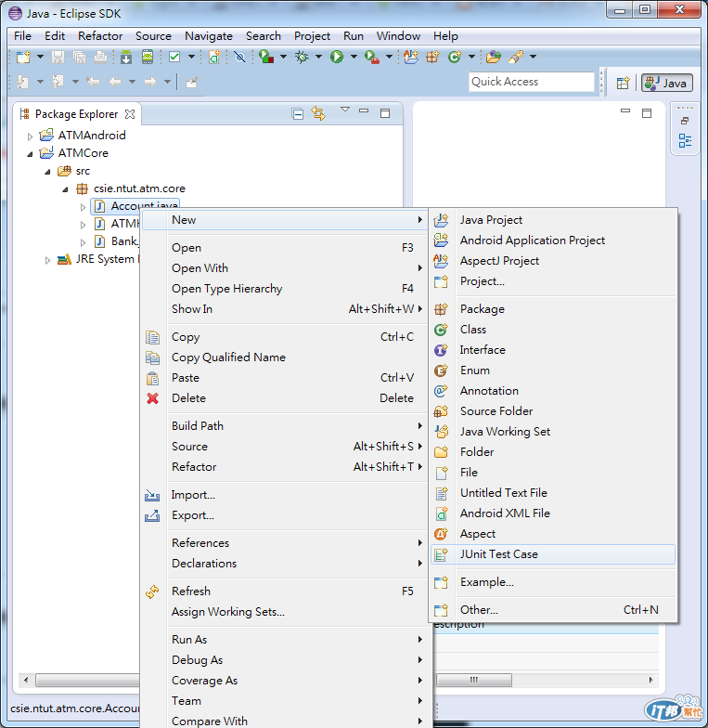Close the Package Explorer tab
Image resolution: width=708 pixels, height=728 pixels.
tap(130, 114)
